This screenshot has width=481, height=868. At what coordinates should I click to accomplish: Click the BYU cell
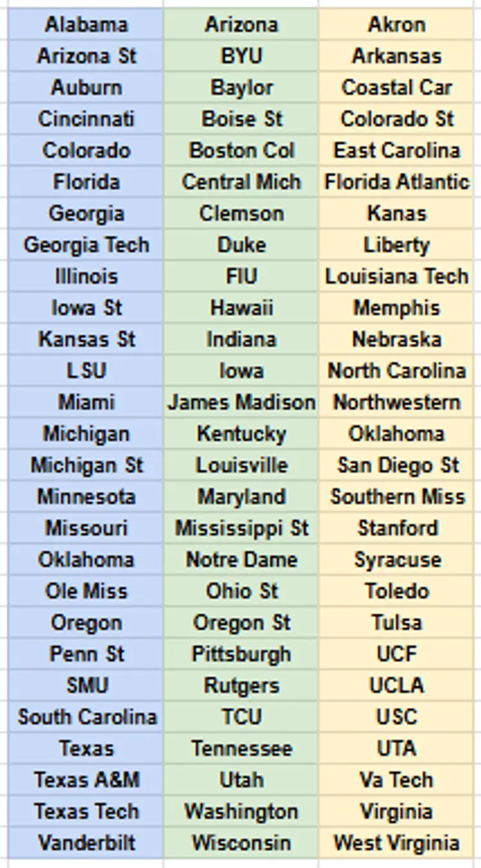pos(241,56)
